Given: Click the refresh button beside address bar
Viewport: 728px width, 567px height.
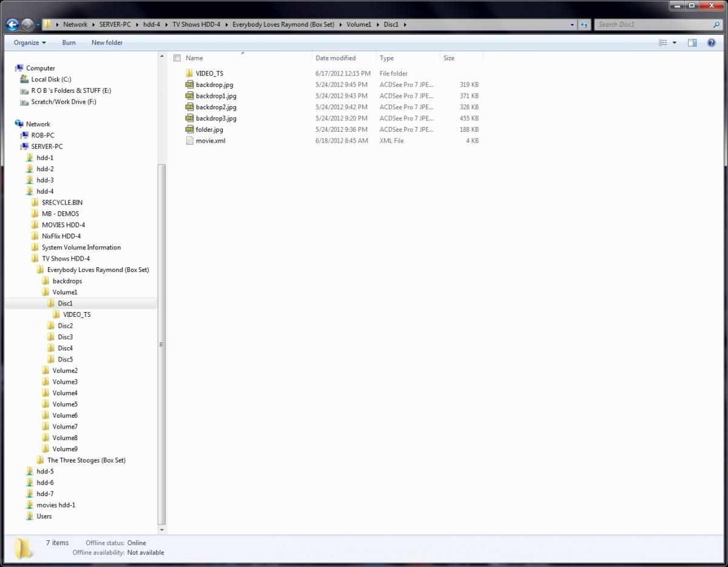Looking at the screenshot, I should click(x=584, y=25).
